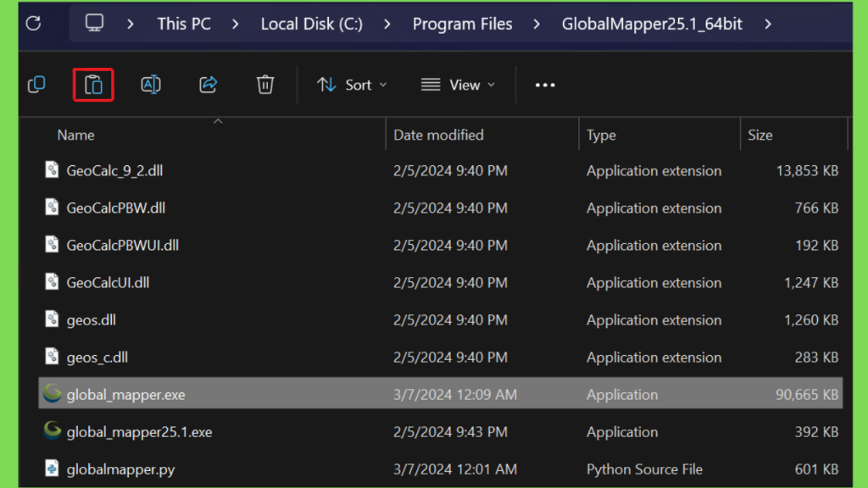
Task: Click the highlighted Paste icon
Action: point(93,85)
